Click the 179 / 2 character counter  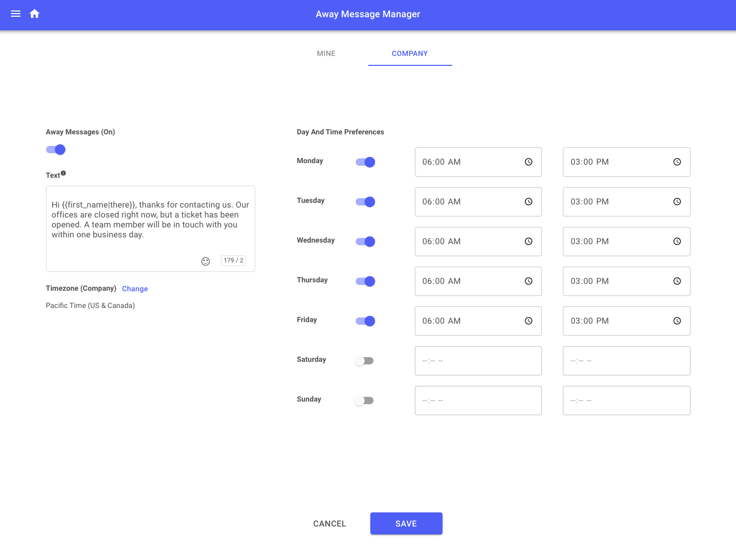click(x=233, y=260)
